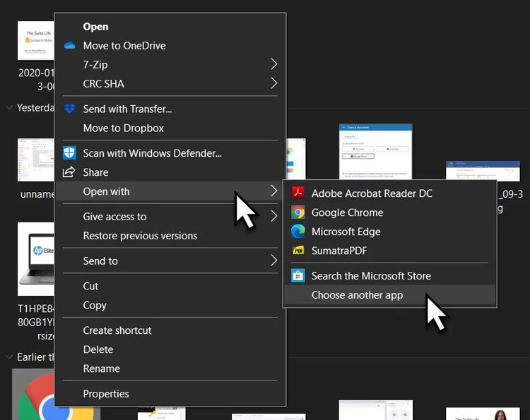Screen dimensions: 530x420
Task: Click the SumatraPDF icon
Action: point(298,251)
